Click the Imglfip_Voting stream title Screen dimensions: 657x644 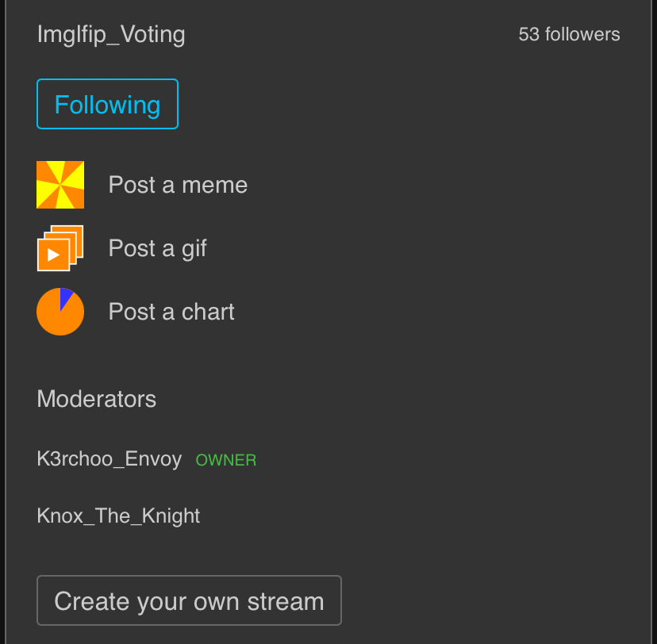[111, 34]
